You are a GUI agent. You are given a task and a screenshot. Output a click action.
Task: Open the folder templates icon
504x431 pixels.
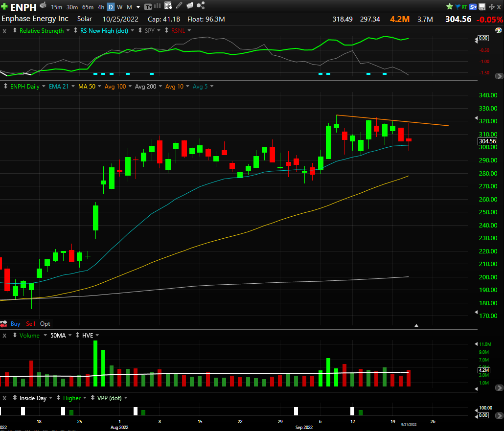[x=190, y=5]
